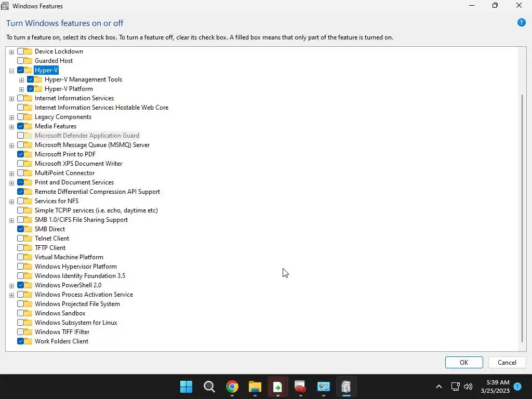Select Internet Information Services Hostable Web Core label
This screenshot has height=399, width=532.
pyautogui.click(x=101, y=107)
